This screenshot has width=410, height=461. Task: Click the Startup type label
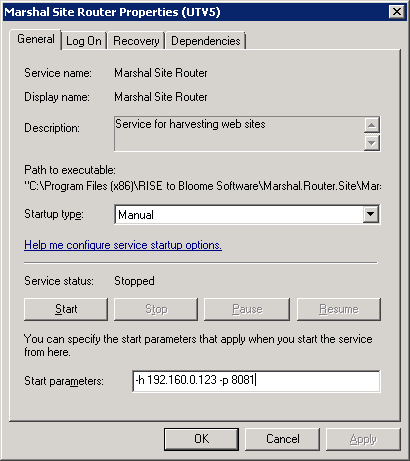point(54,214)
